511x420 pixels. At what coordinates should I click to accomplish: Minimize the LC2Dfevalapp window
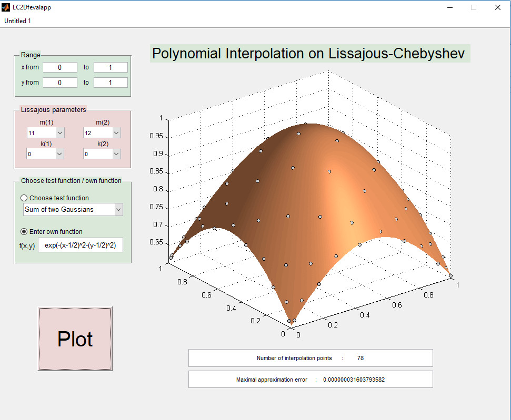450,7
